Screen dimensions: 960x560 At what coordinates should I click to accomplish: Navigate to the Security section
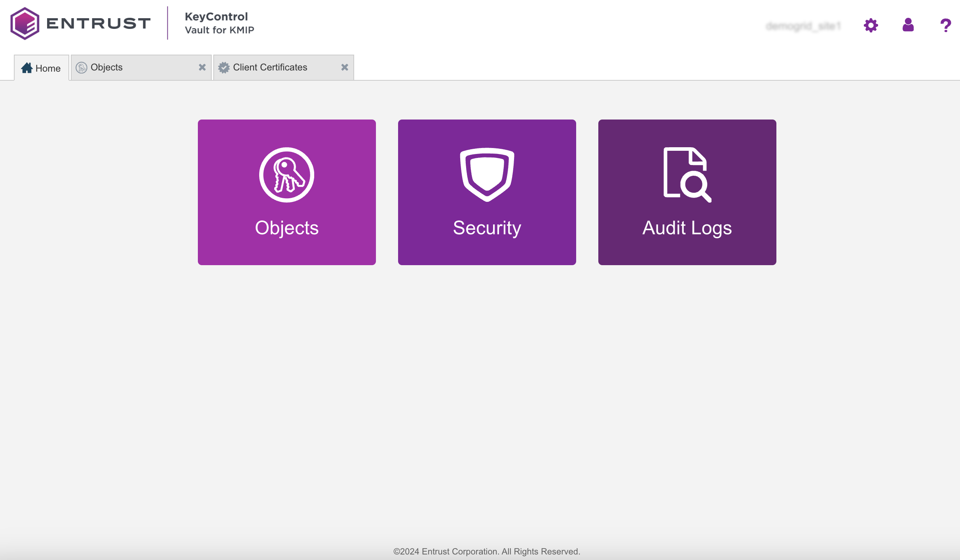click(487, 192)
